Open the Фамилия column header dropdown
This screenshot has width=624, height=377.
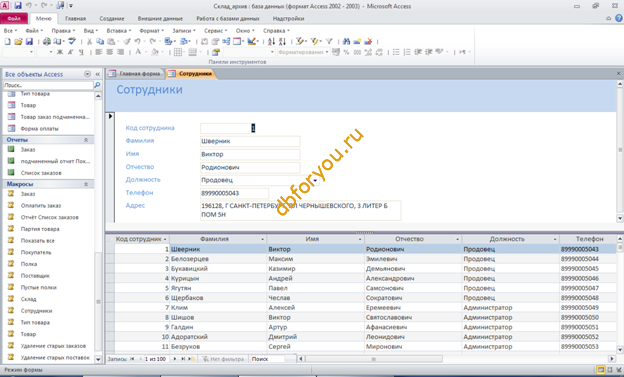pos(263,239)
